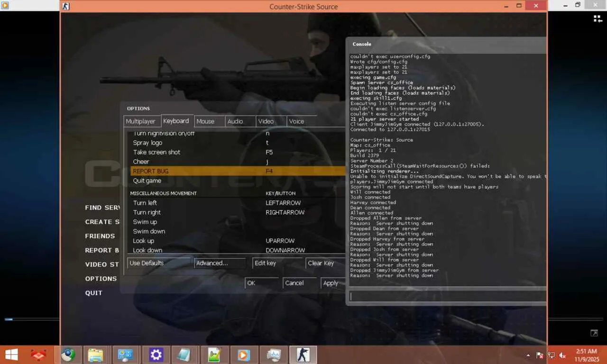Select the Spray logo key binding
Viewport: 607px width, 364px height.
pos(238,143)
